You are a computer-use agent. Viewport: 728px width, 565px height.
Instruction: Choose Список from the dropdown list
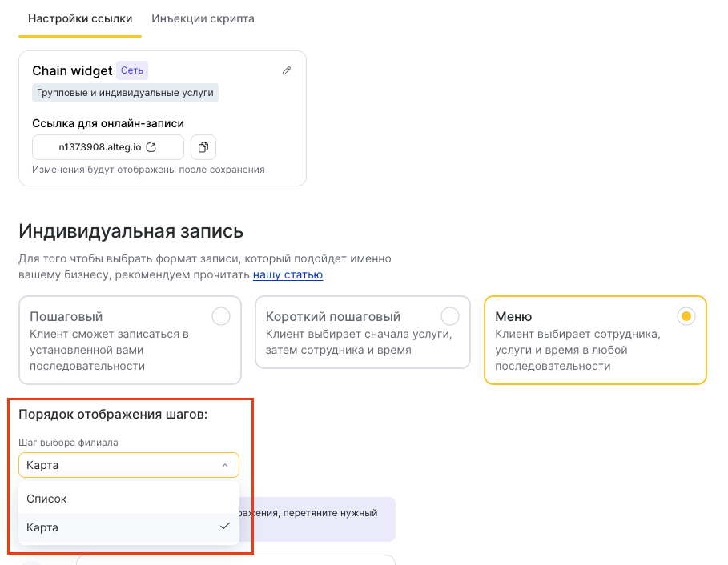pyautogui.click(x=47, y=499)
